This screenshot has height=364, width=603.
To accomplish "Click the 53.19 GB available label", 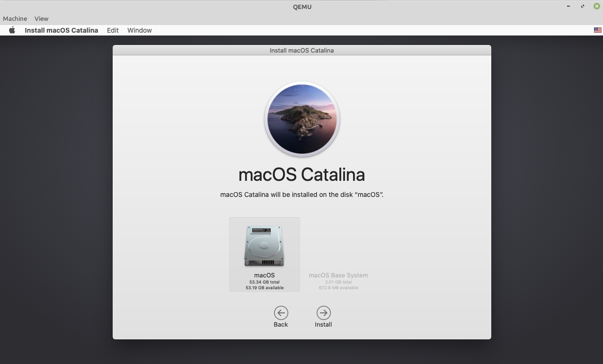I will click(264, 287).
